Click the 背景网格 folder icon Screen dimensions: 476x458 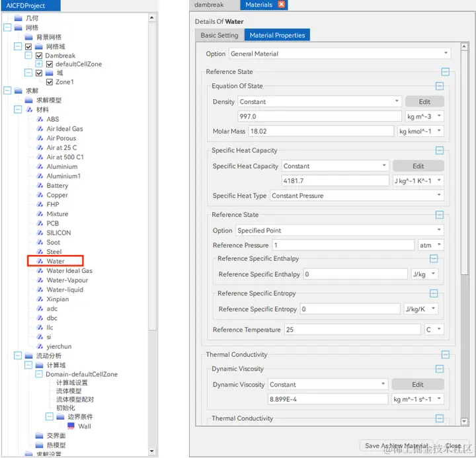tap(29, 37)
